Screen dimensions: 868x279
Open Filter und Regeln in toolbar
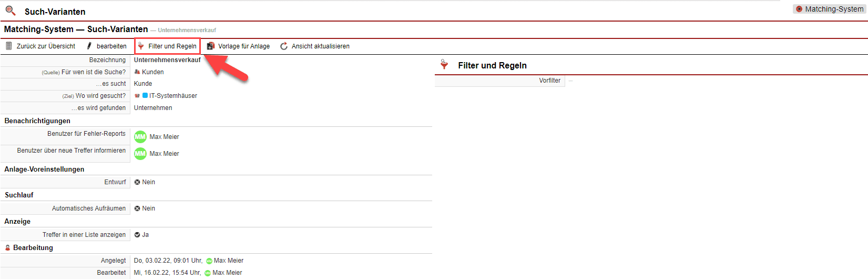pyautogui.click(x=167, y=46)
